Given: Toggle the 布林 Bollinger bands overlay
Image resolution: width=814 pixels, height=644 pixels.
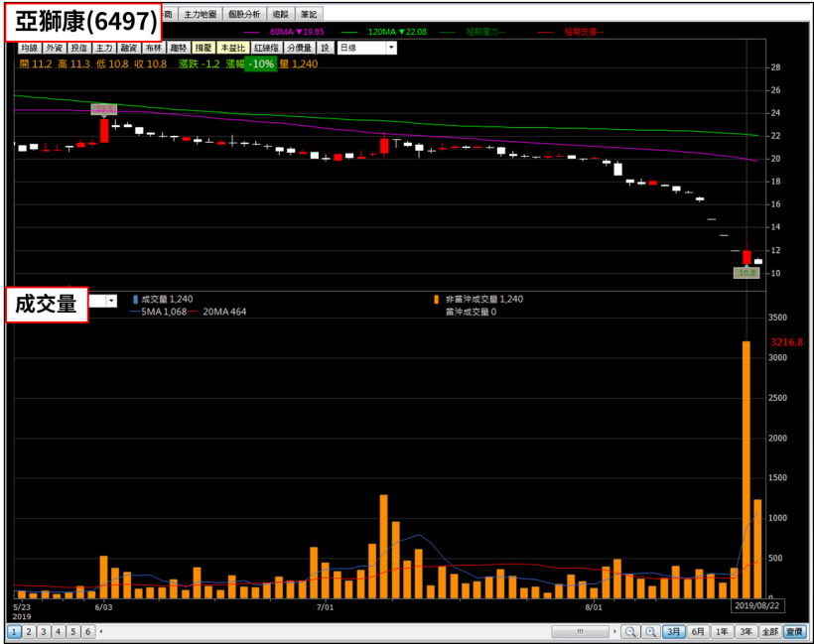Looking at the screenshot, I should (154, 48).
